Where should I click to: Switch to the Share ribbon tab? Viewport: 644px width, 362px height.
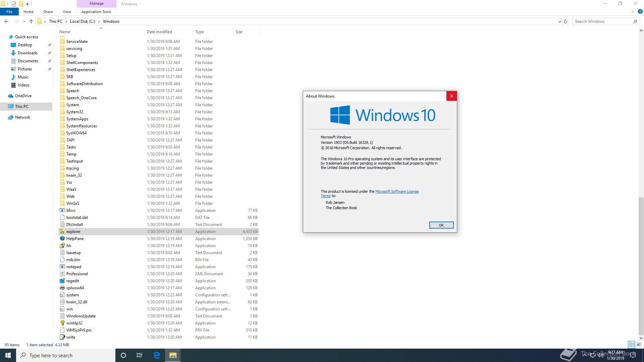coord(48,12)
